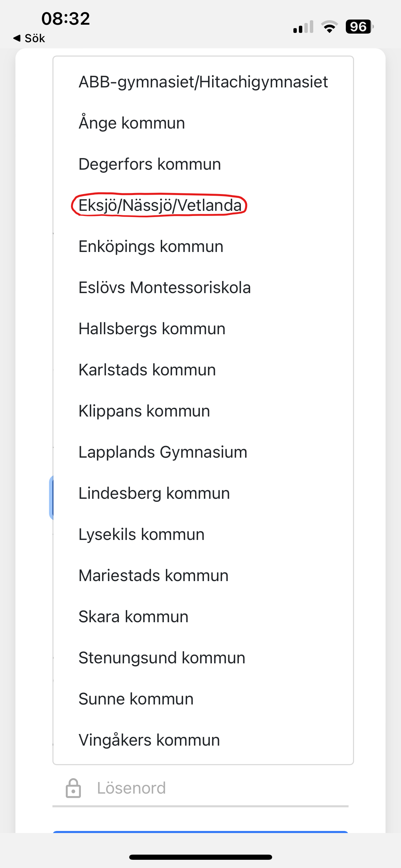Tap the back arrow next to Sök
This screenshot has width=401, height=868.
click(x=17, y=38)
